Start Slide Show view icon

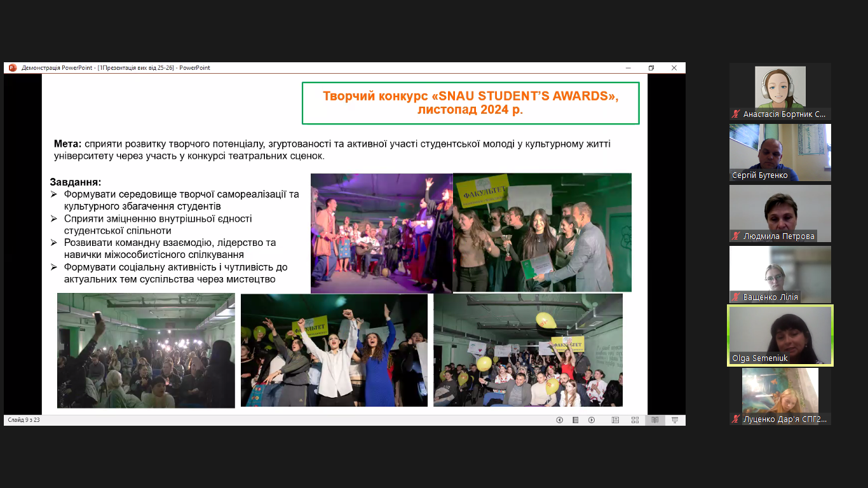click(x=675, y=420)
